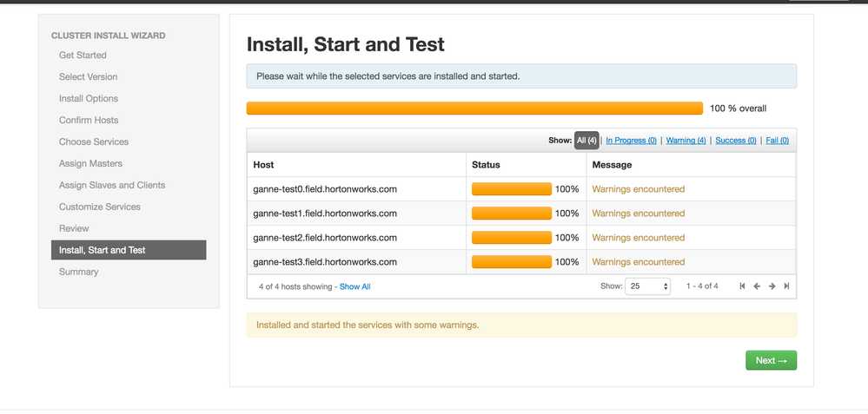Image resolution: width=868 pixels, height=414 pixels.
Task: Click the Show All hosts link
Action: point(354,286)
